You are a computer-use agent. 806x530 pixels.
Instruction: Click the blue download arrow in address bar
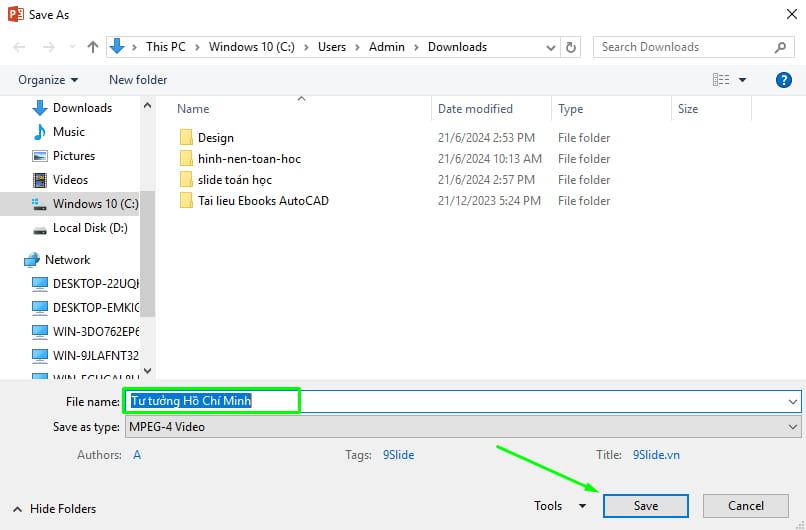(117, 46)
